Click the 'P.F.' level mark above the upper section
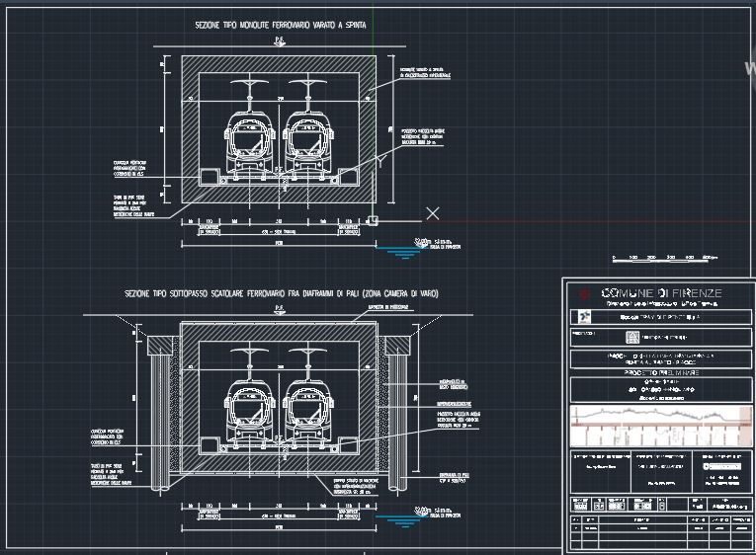Image resolution: width=756 pixels, height=555 pixels. point(280,40)
